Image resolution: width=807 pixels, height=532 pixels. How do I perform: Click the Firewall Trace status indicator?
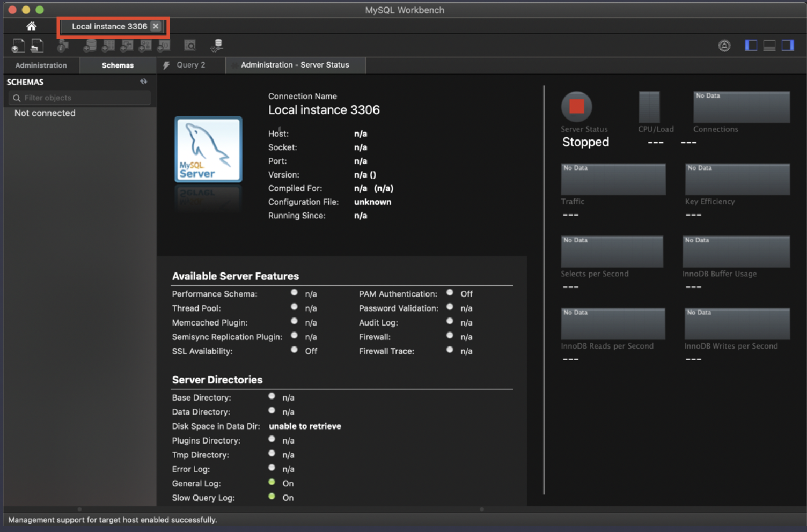click(450, 350)
